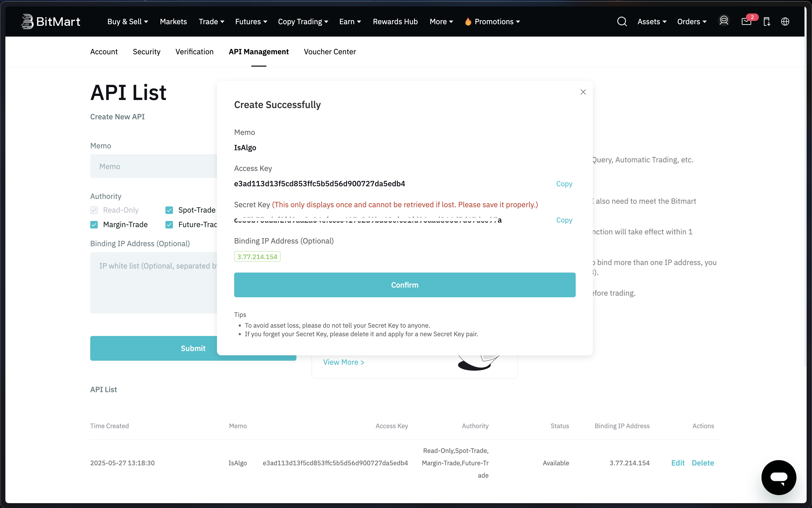This screenshot has height=508, width=812.
Task: Toggle the Read-Only checkbox
Action: 94,210
